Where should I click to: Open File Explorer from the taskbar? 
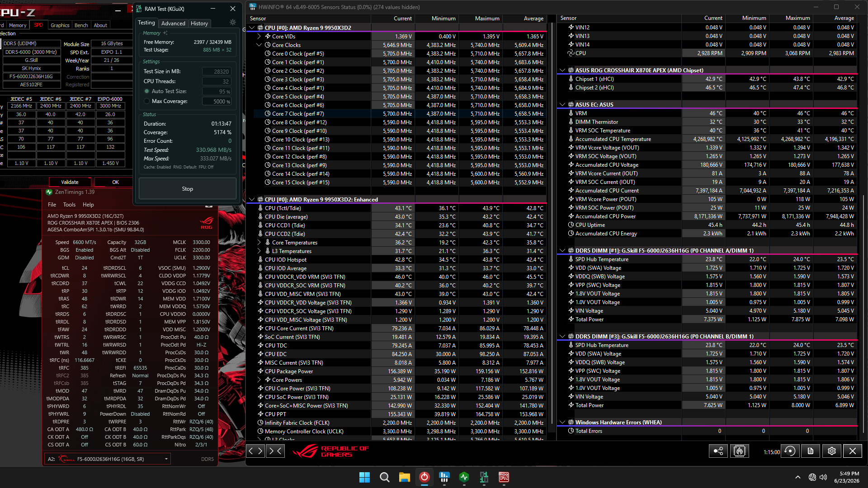coord(404,477)
